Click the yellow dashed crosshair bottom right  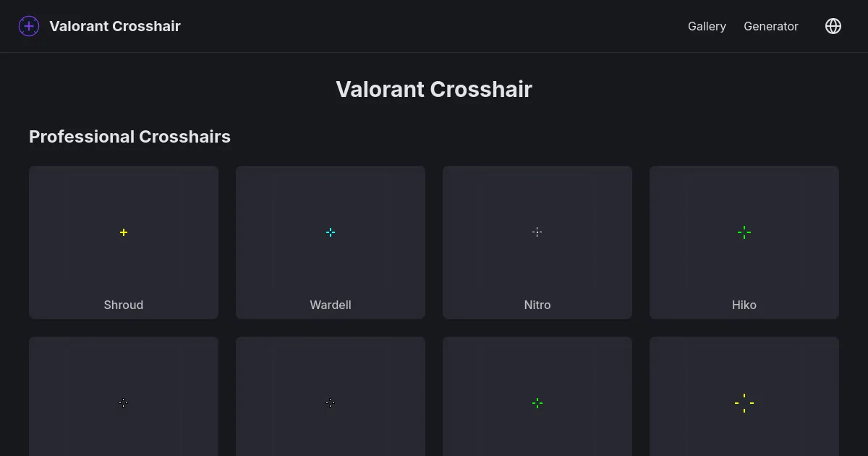pos(744,403)
